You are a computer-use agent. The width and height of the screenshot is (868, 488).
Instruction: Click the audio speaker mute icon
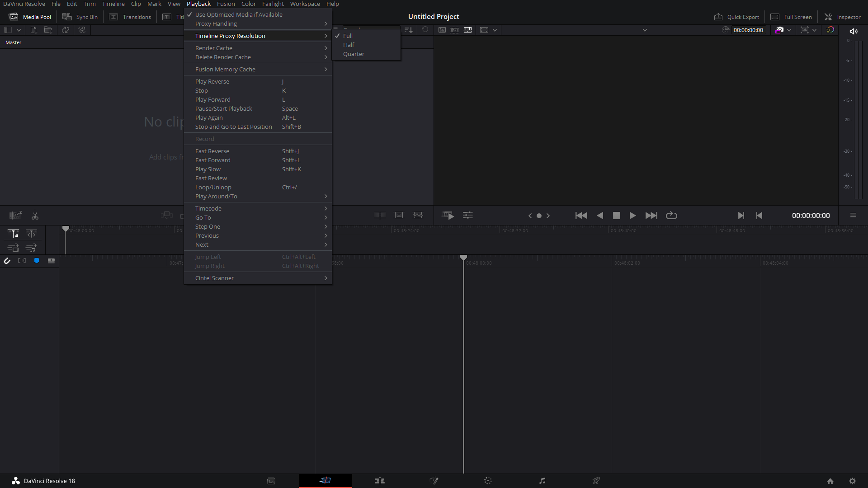point(854,31)
